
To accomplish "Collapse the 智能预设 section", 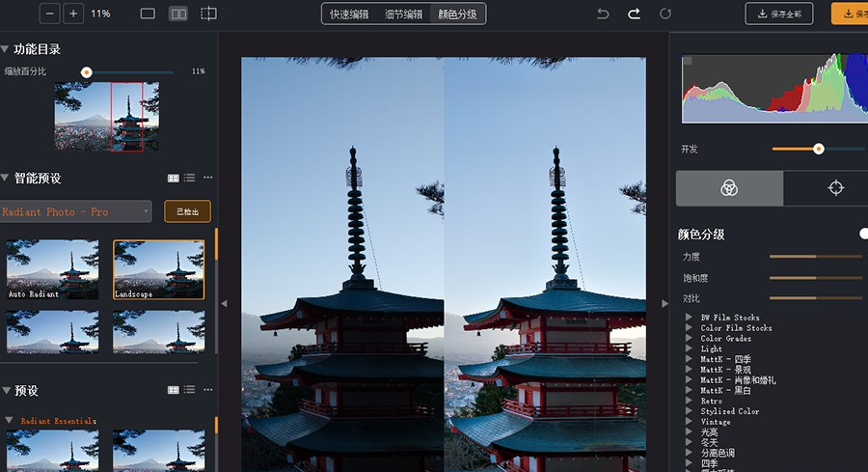I will click(5, 178).
